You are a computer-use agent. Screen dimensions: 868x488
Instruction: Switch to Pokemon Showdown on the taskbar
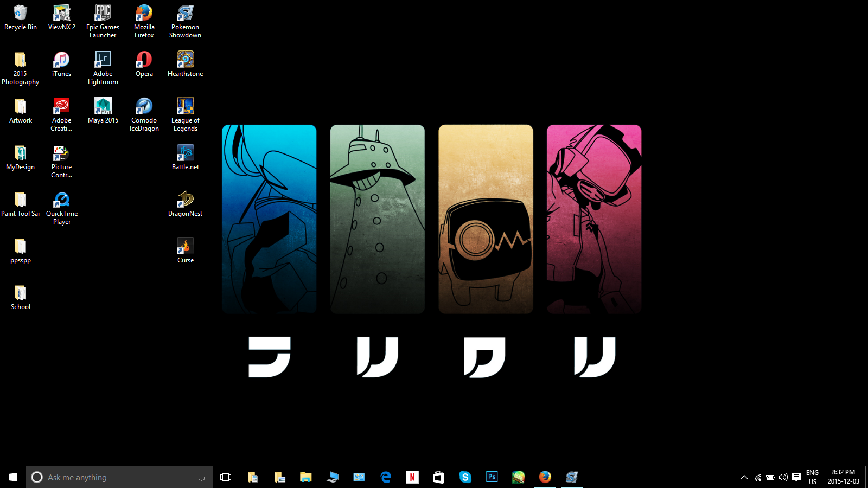pos(572,477)
